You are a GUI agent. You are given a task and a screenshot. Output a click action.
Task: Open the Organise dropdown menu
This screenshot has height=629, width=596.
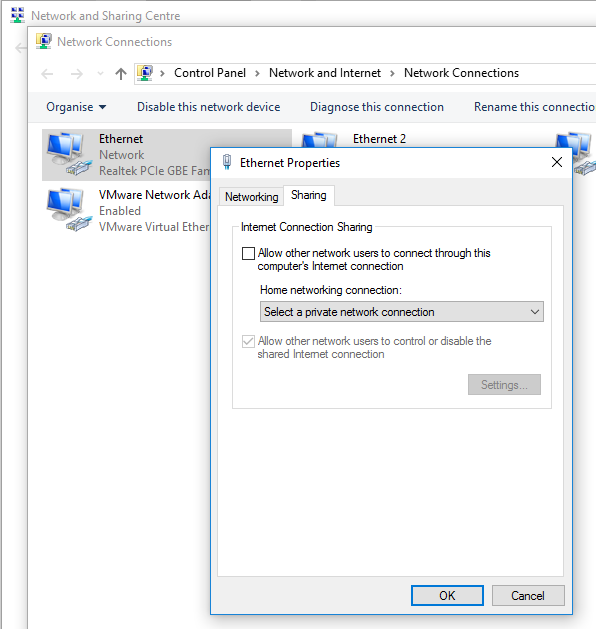point(76,107)
